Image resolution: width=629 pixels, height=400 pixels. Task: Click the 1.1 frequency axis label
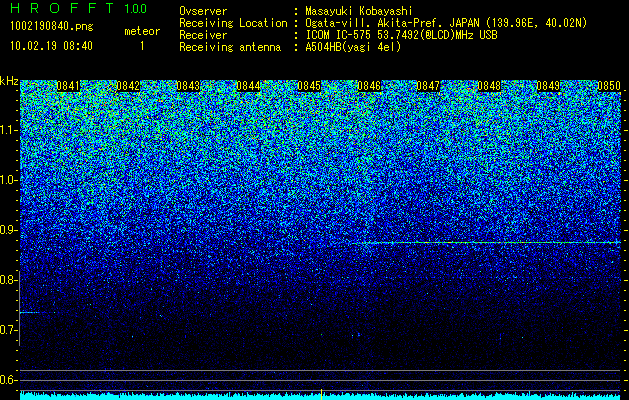tap(9, 130)
